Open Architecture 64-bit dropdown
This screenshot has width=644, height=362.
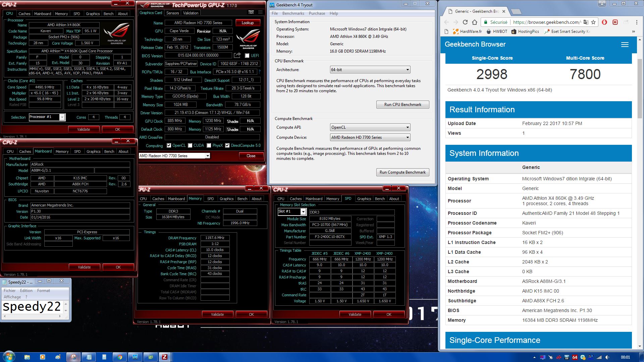[370, 70]
